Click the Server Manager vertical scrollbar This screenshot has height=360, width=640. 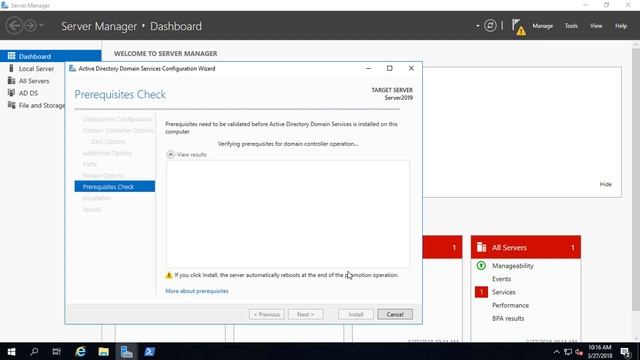point(636,180)
